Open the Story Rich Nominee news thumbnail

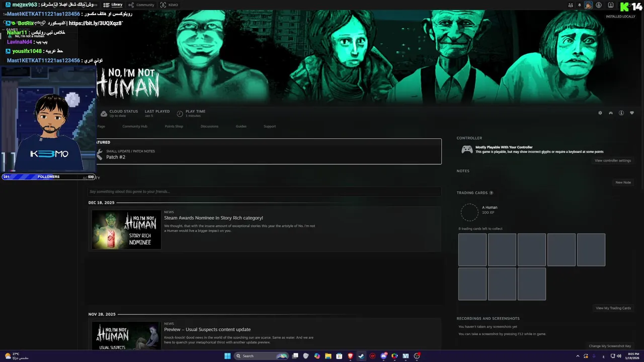pos(126,230)
